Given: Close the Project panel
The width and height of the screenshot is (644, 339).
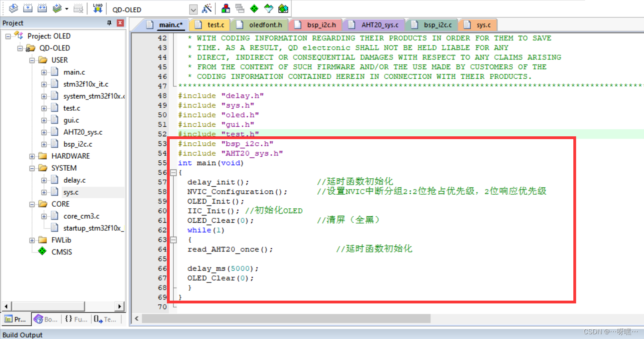Looking at the screenshot, I should tap(120, 23).
